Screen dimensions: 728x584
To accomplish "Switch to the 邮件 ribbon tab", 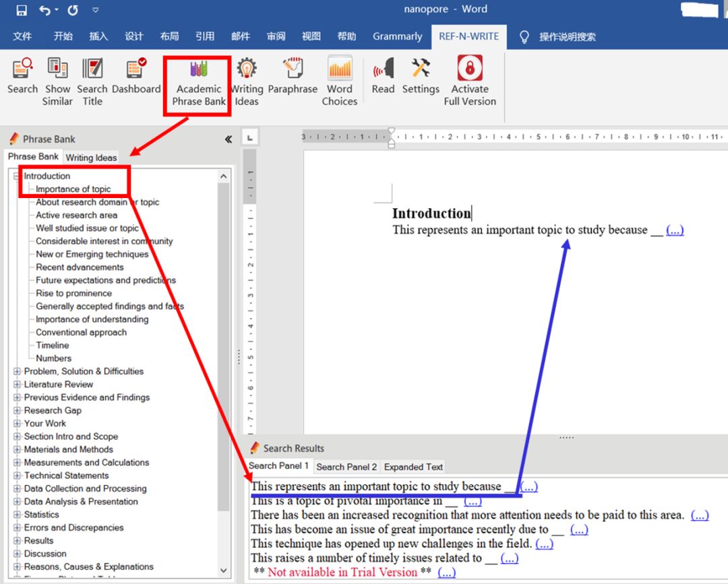I will click(241, 36).
